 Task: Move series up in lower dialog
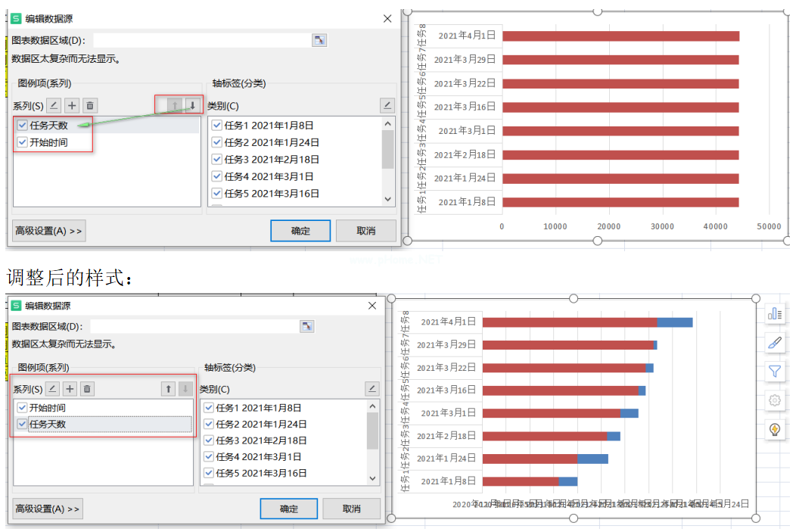168,389
